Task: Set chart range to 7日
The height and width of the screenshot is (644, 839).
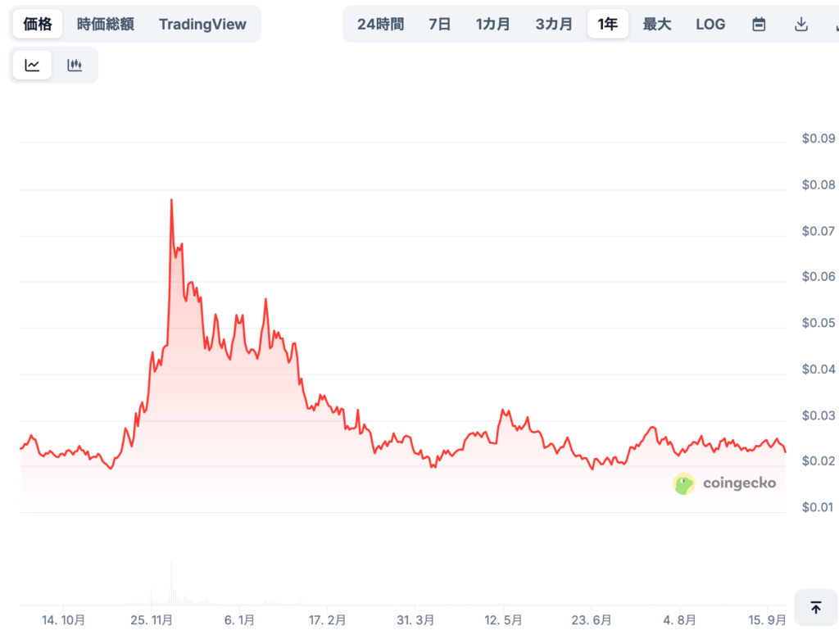Action: (440, 24)
